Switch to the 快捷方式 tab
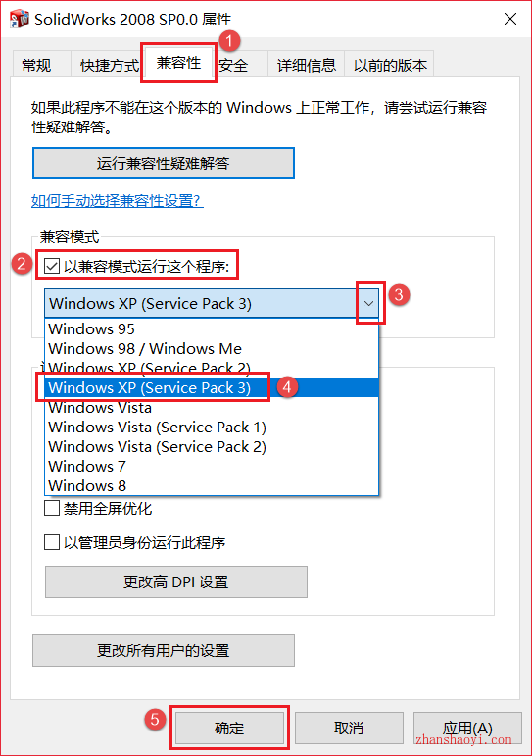532x756 pixels. click(x=110, y=65)
